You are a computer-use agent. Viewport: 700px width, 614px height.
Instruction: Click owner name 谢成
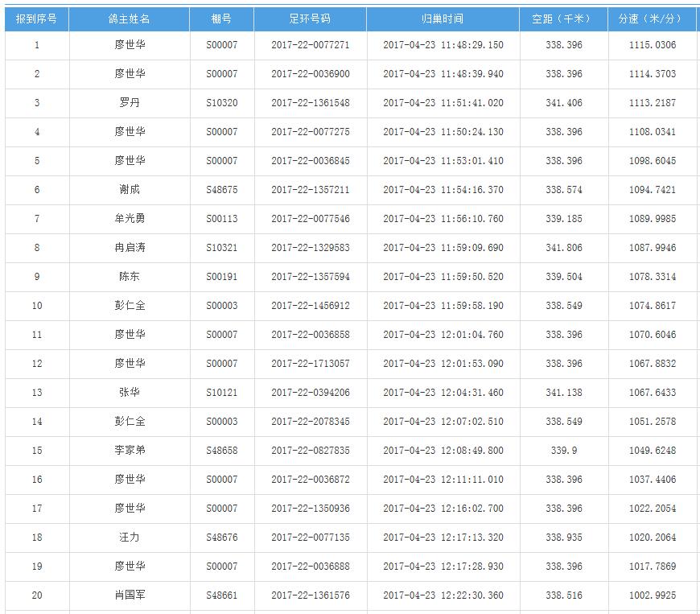click(130, 190)
